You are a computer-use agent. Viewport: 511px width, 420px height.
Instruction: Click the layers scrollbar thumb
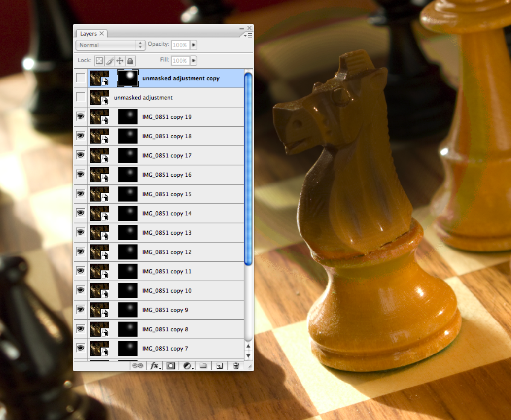248,169
